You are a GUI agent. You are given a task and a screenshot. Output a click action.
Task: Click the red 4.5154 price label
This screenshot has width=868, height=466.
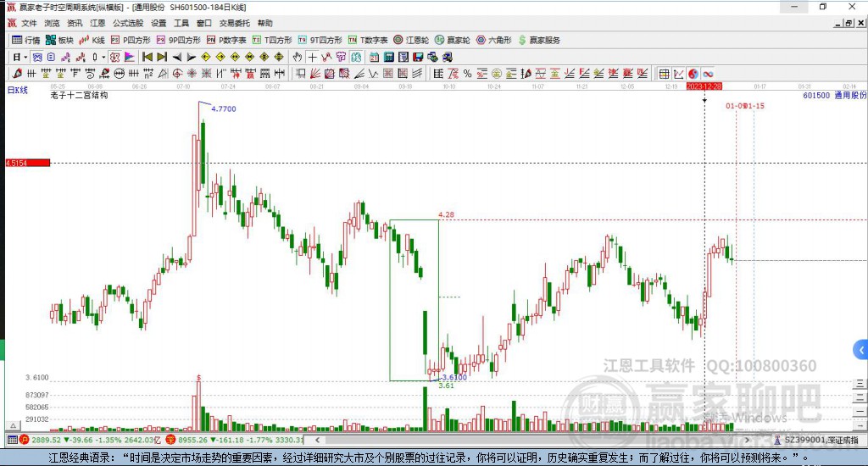click(28, 163)
